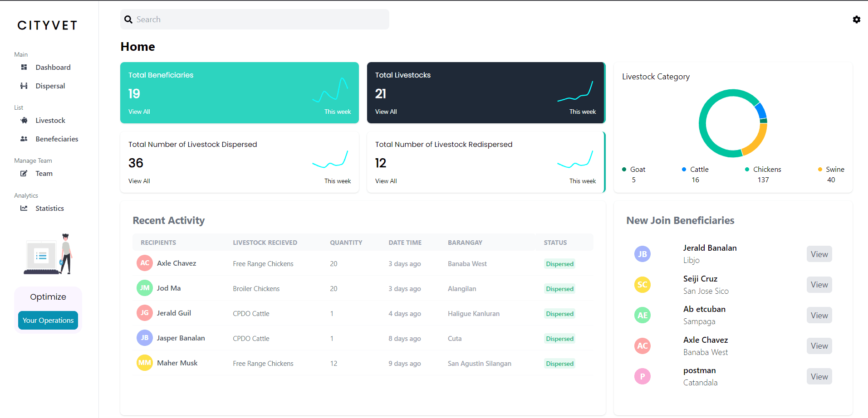
Task: Click the Jerald Banalan JB avatar
Action: (642, 254)
